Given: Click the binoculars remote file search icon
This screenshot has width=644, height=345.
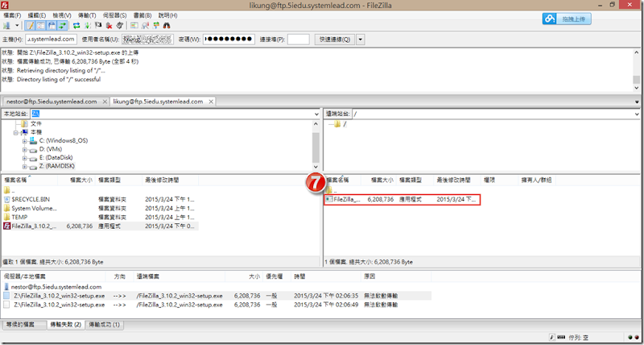Looking at the screenshot, I should [167, 26].
